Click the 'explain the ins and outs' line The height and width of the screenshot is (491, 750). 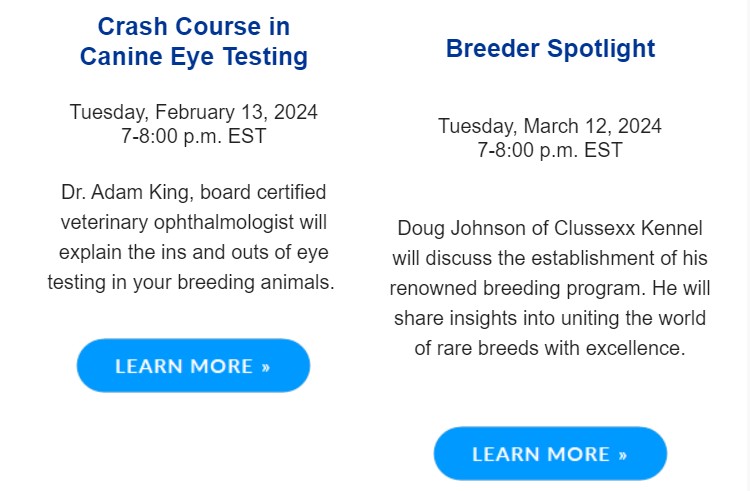tap(194, 252)
